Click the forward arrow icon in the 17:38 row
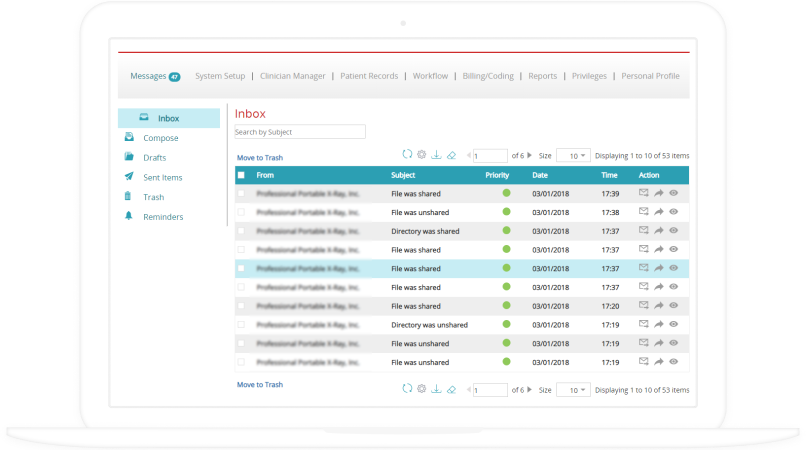 point(659,212)
